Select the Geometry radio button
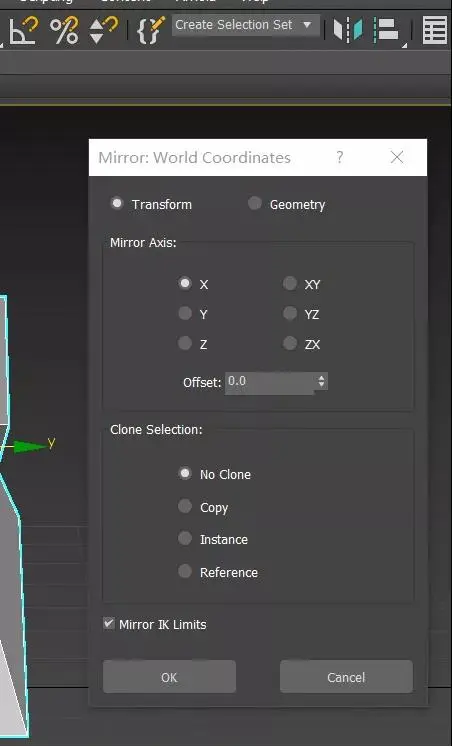Image resolution: width=453 pixels, height=747 pixels. pyautogui.click(x=255, y=203)
